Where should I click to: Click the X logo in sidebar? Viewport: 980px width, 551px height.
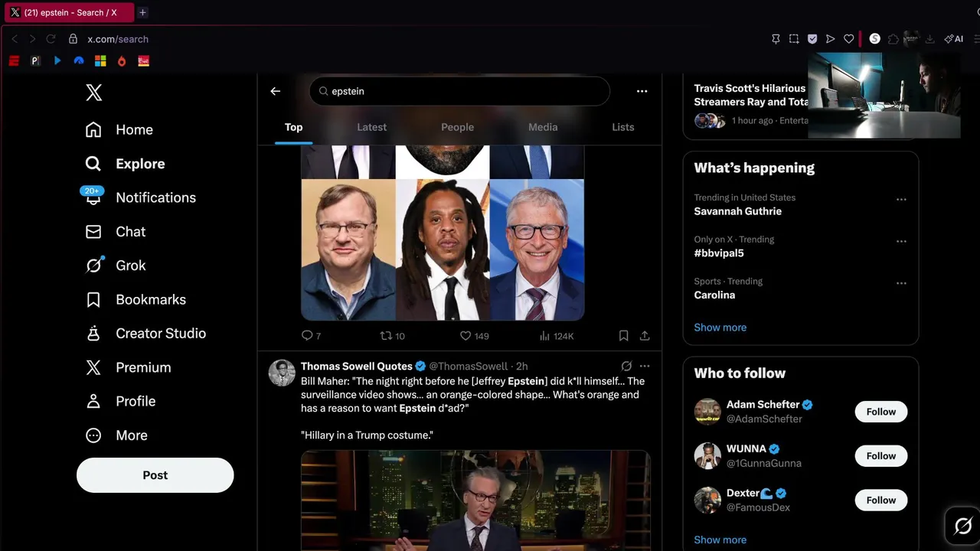(x=93, y=93)
